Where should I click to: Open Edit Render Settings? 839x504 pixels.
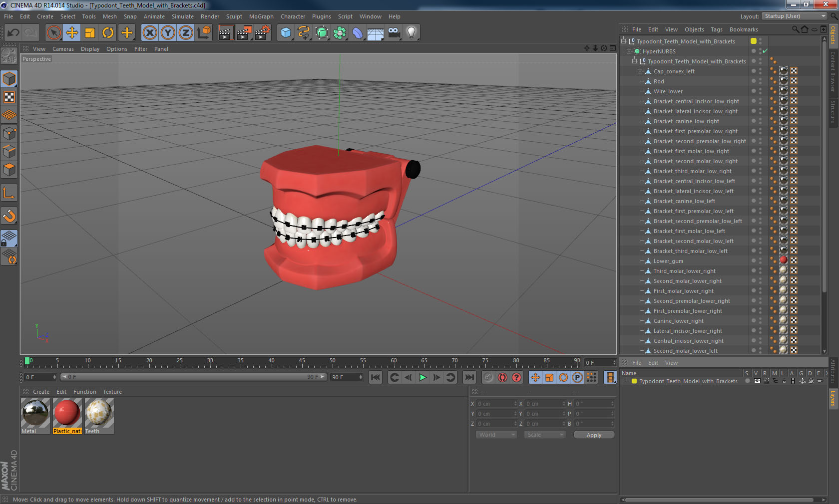tap(262, 33)
